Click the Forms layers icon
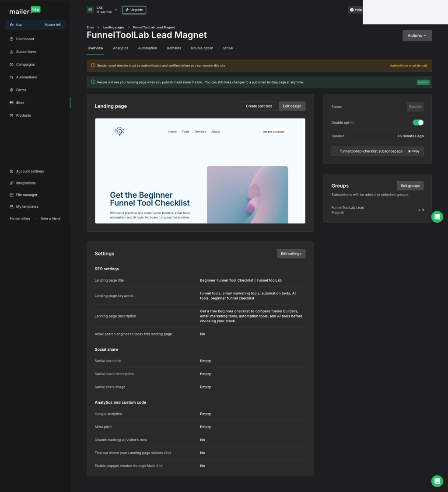The width and height of the screenshot is (448, 492). (x=12, y=90)
